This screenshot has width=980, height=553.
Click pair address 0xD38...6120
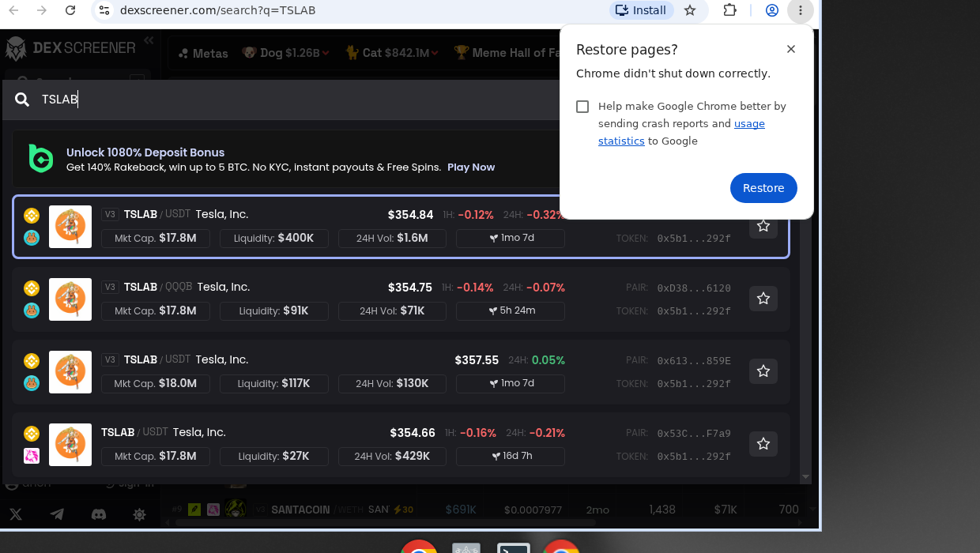click(x=694, y=288)
